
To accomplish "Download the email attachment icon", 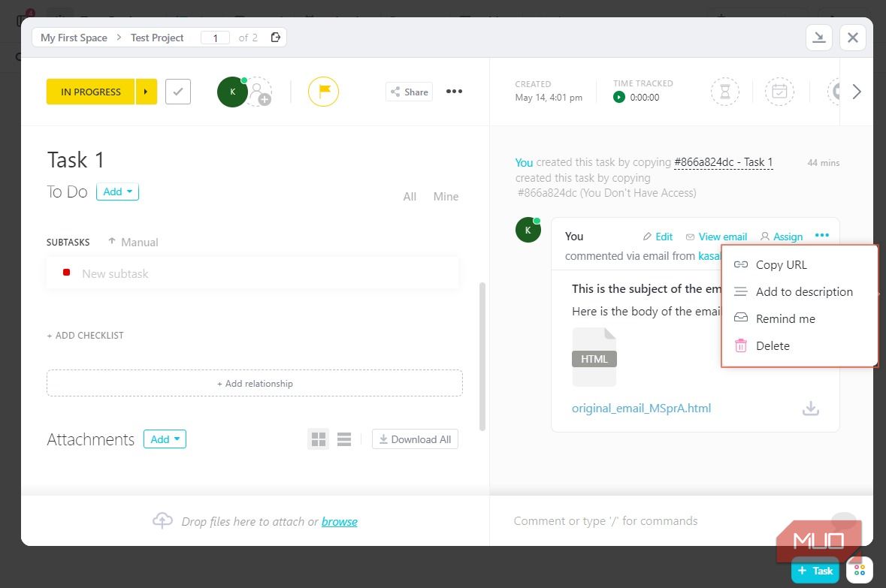I will tap(811, 409).
